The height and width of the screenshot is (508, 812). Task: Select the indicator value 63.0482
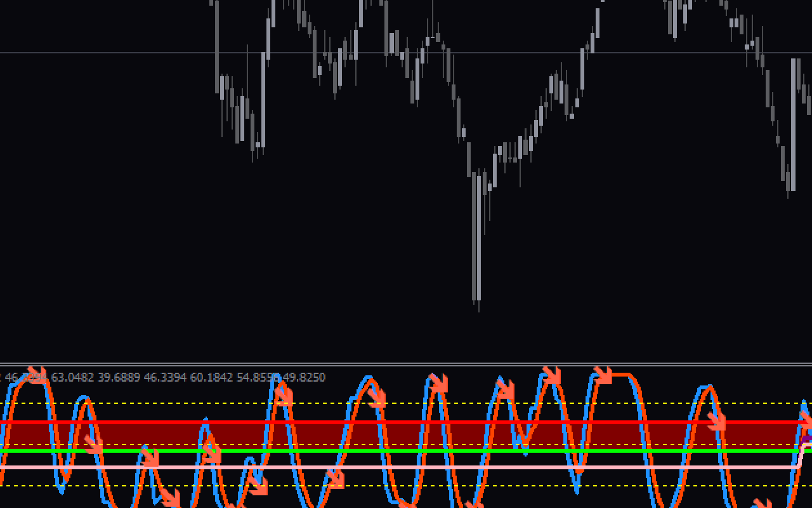point(72,377)
